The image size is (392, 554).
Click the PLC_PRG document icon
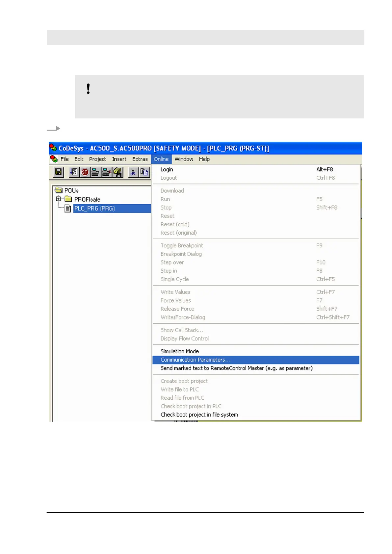[x=67, y=208]
